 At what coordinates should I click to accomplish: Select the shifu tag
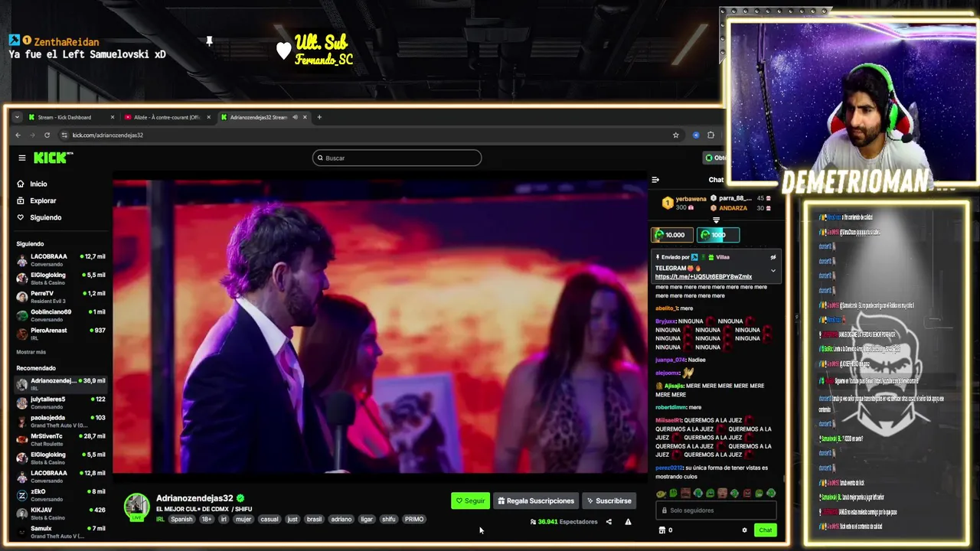click(389, 520)
